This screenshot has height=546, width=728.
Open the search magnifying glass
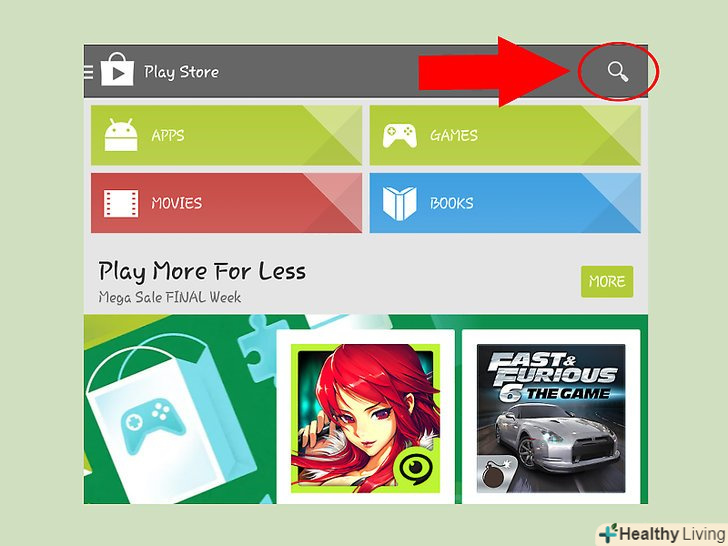(x=618, y=72)
